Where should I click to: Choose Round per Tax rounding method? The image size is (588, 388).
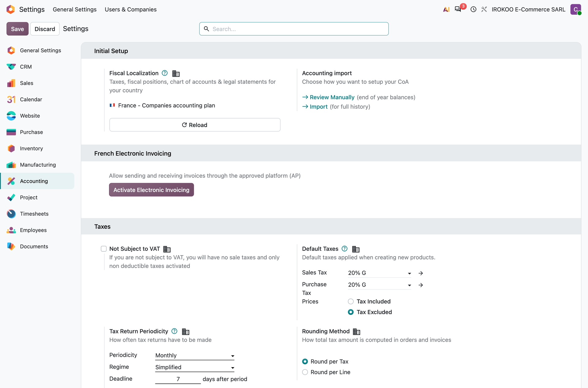coord(305,361)
